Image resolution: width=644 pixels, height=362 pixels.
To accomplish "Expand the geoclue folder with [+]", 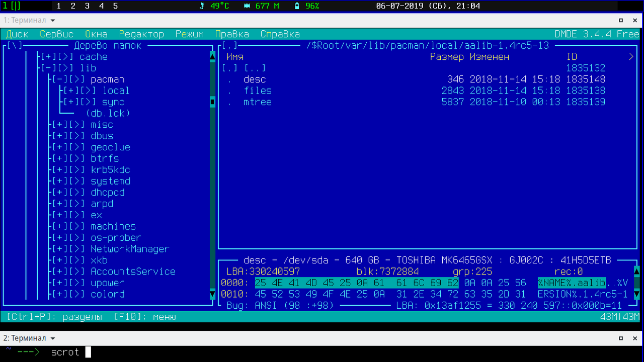I will [60, 147].
